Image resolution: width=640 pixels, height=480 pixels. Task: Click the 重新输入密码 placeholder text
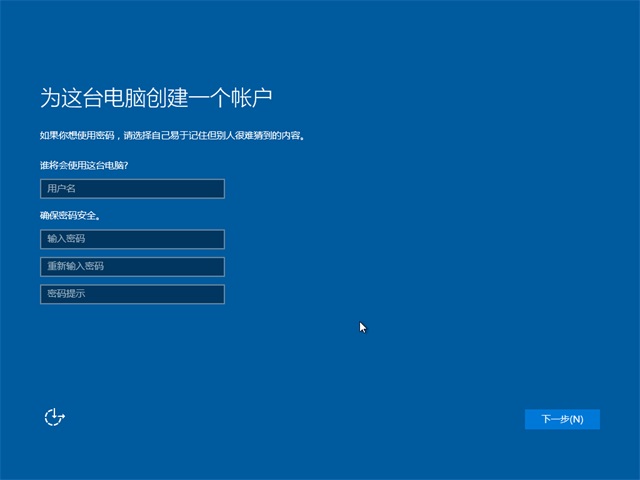tap(75, 267)
